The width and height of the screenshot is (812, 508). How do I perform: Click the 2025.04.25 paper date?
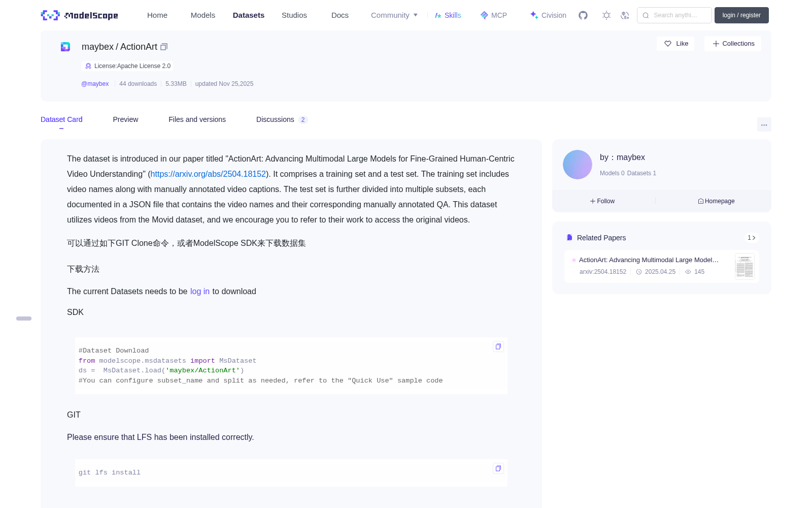click(660, 272)
